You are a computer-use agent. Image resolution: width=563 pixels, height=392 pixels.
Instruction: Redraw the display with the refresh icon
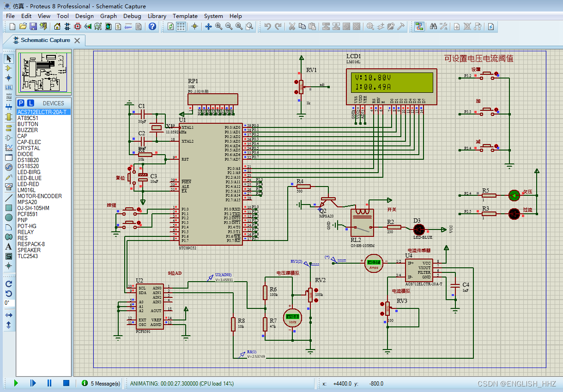[x=170, y=26]
